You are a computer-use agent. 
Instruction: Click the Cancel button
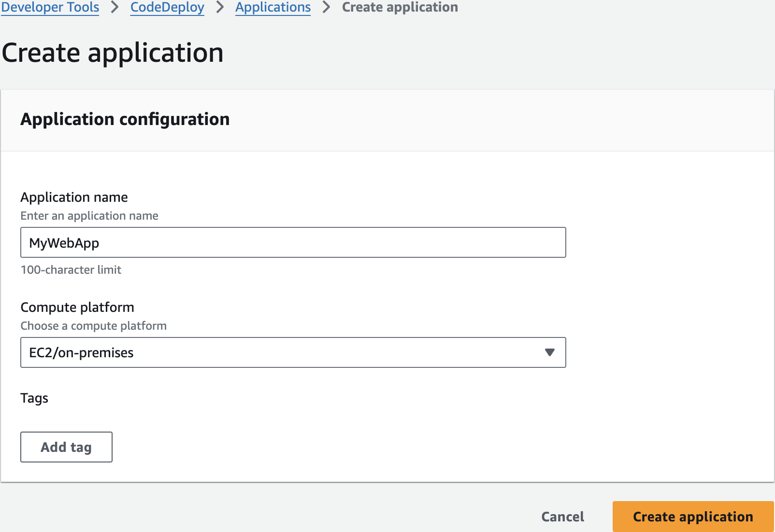(562, 517)
